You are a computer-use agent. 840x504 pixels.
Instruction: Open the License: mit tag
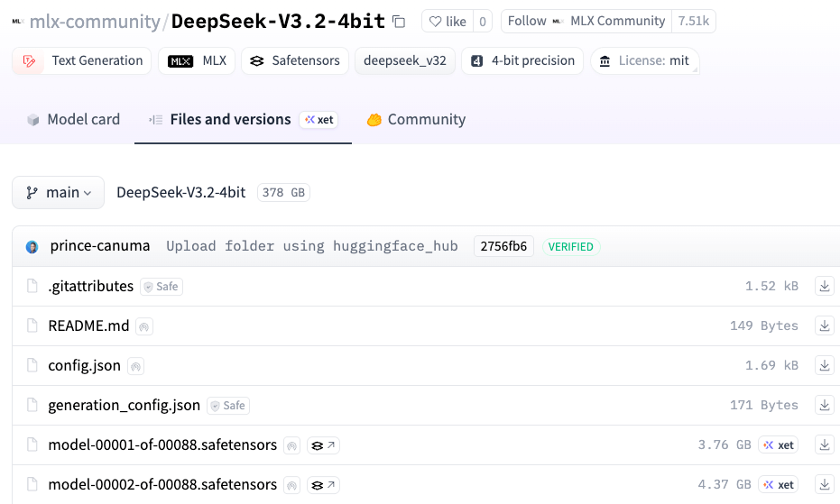click(645, 60)
